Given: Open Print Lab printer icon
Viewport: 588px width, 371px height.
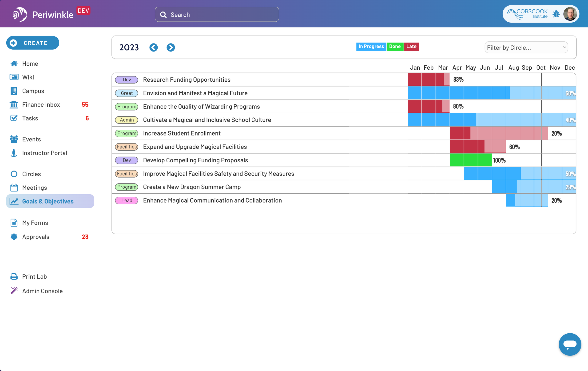Looking at the screenshot, I should (x=14, y=276).
